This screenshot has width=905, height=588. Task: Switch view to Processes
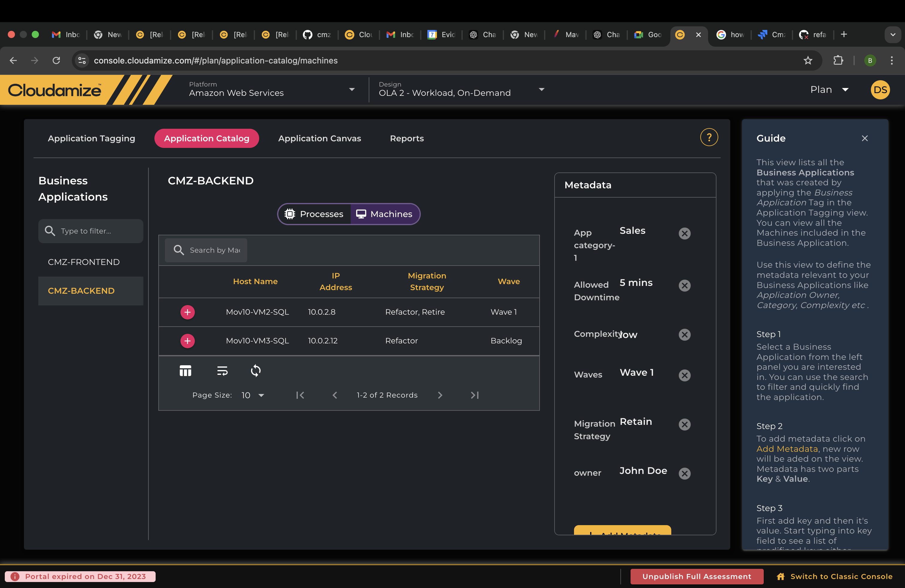tap(314, 214)
